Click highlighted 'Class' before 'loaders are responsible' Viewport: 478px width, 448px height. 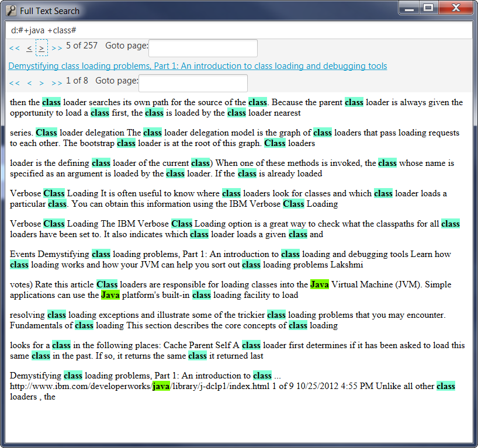point(107,284)
